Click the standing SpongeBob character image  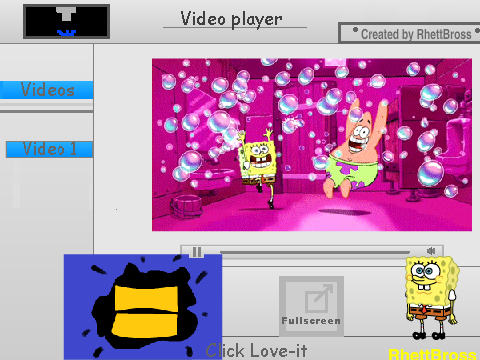[431, 297]
